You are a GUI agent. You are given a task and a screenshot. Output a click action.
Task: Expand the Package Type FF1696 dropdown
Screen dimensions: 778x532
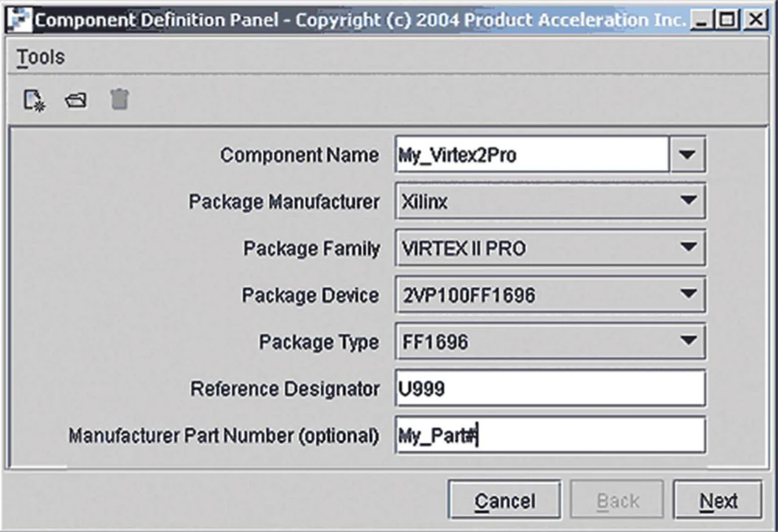[687, 341]
